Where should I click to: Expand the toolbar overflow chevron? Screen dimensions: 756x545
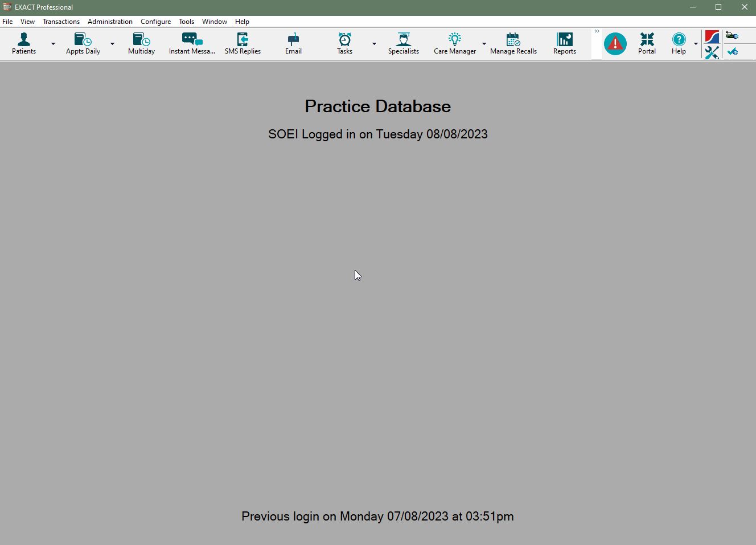coord(597,31)
